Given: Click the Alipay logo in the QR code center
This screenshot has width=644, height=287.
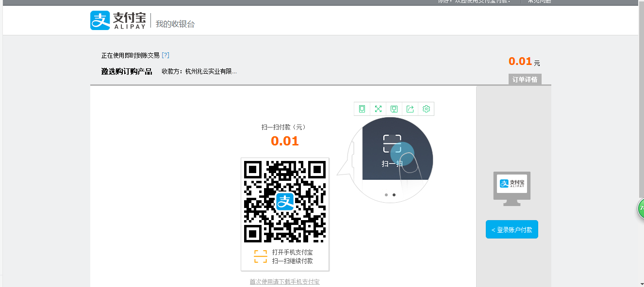Looking at the screenshot, I should [x=285, y=201].
